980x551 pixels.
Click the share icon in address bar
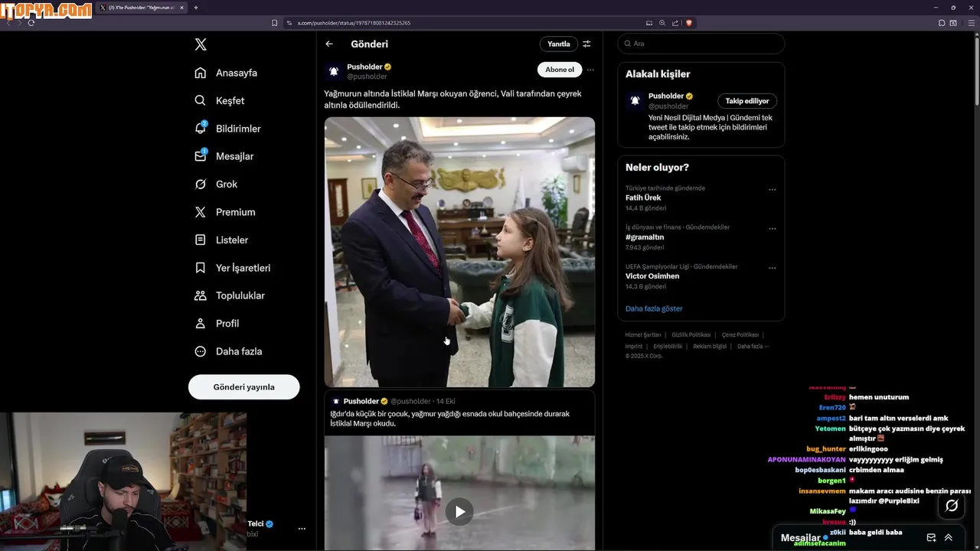tap(675, 23)
